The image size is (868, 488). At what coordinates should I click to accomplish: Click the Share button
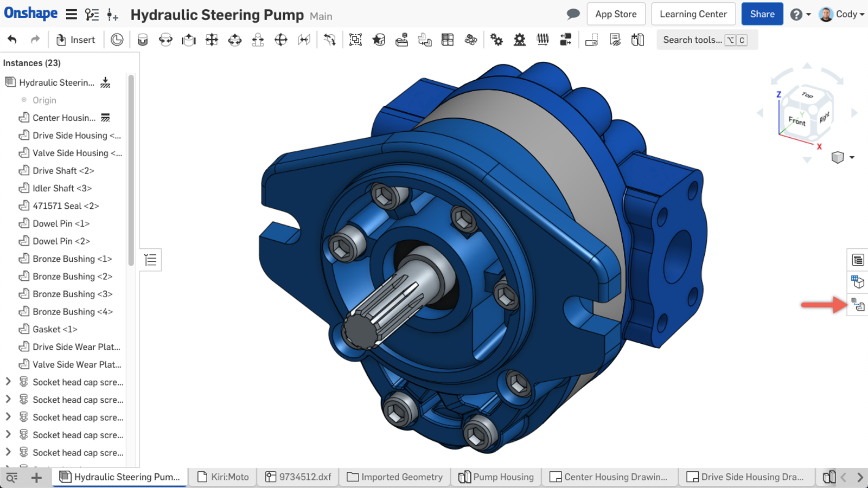[x=762, y=14]
